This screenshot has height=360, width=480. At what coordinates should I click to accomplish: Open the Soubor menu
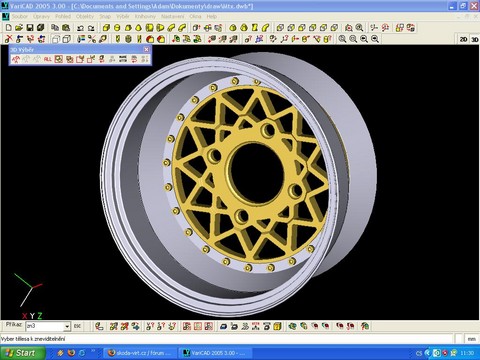(20, 16)
